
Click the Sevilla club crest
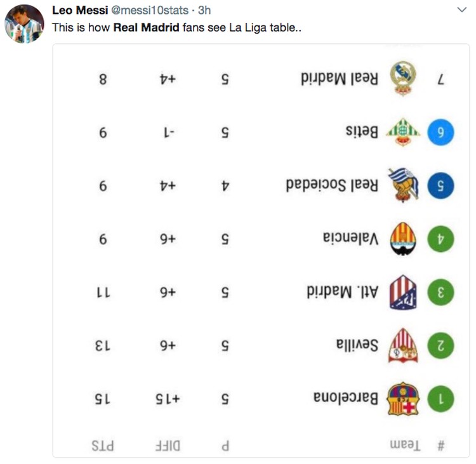click(x=403, y=345)
